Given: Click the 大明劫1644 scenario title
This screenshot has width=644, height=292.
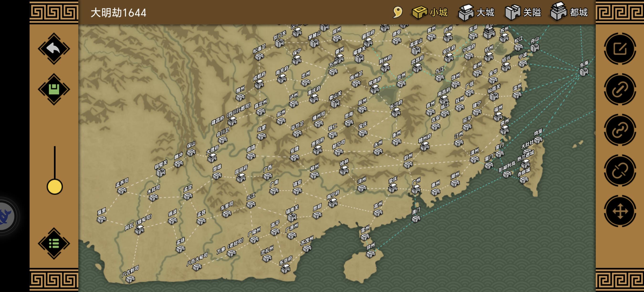Looking at the screenshot, I should pos(118,12).
